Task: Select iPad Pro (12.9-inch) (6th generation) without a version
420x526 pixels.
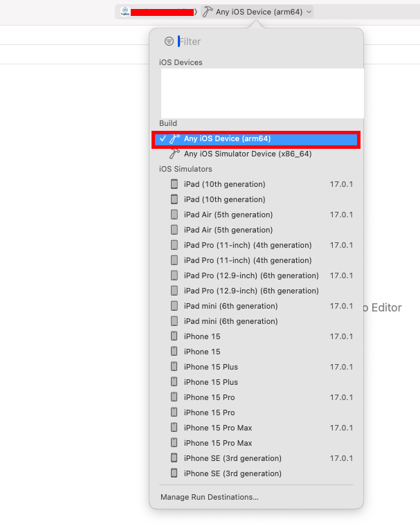Action: click(256, 291)
